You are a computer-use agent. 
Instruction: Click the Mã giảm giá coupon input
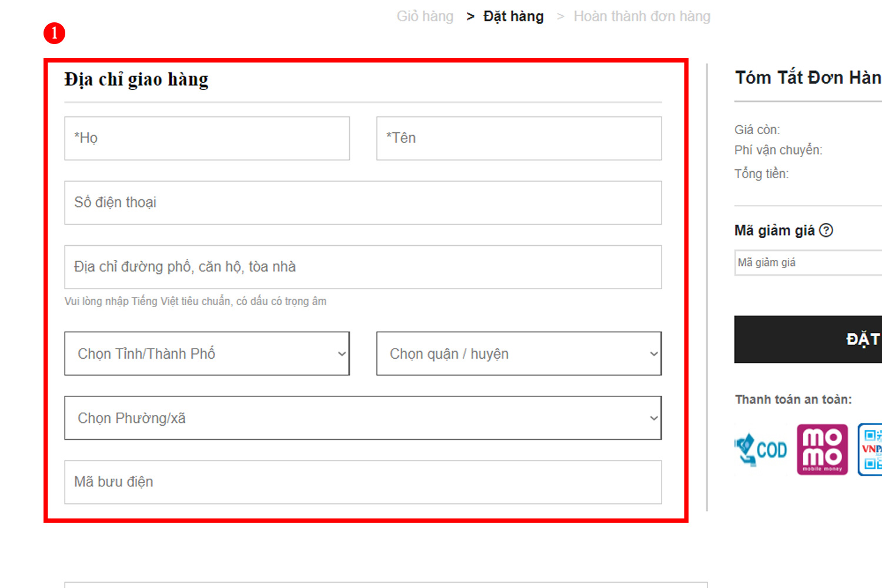pyautogui.click(x=808, y=263)
